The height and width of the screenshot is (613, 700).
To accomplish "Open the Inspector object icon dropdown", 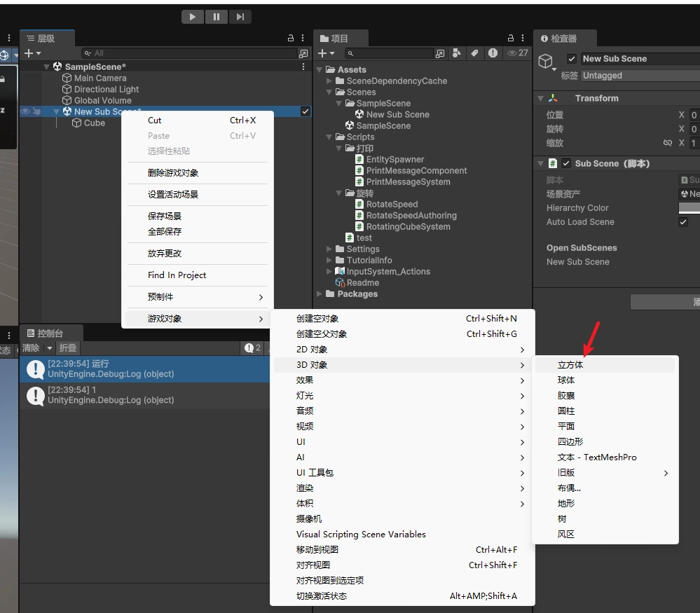I will [547, 62].
